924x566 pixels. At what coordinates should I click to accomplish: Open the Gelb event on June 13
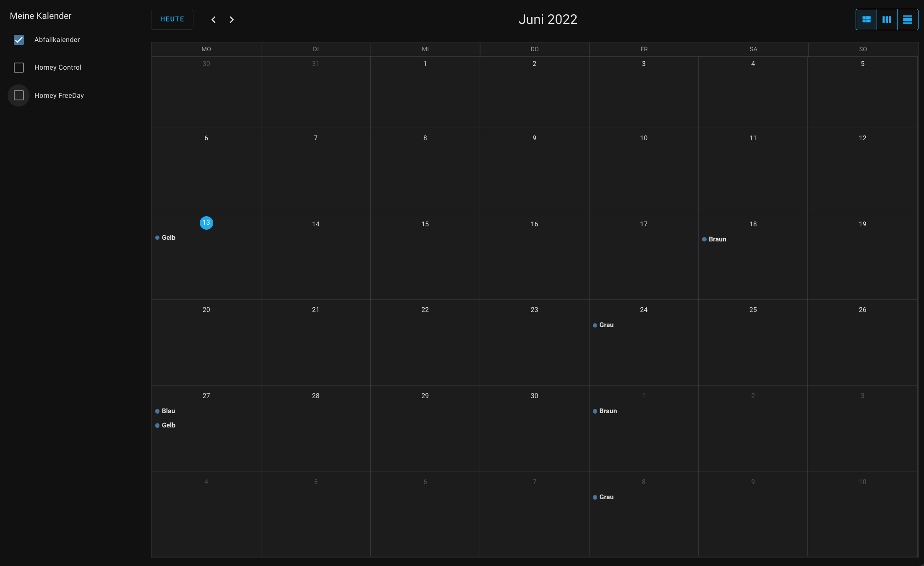(x=168, y=238)
